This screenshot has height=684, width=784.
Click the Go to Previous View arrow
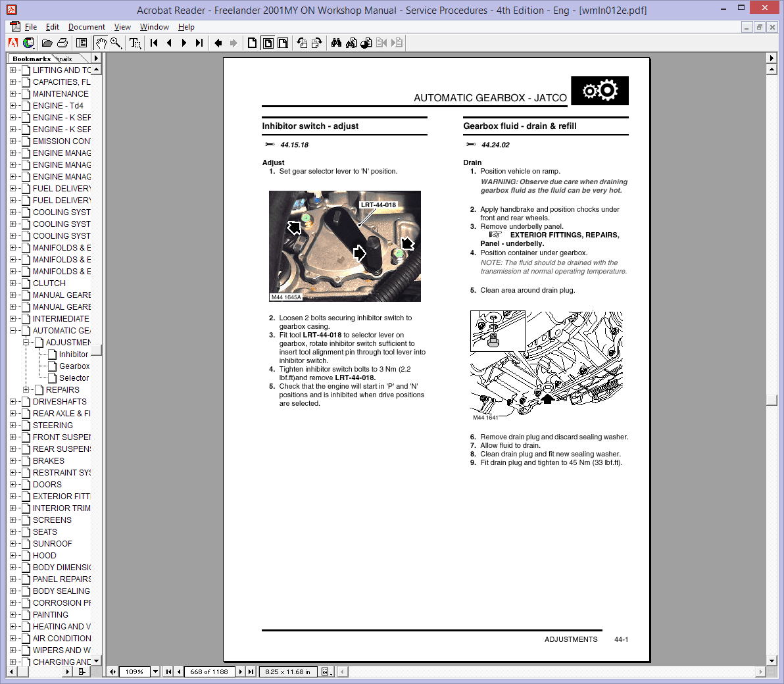[218, 43]
